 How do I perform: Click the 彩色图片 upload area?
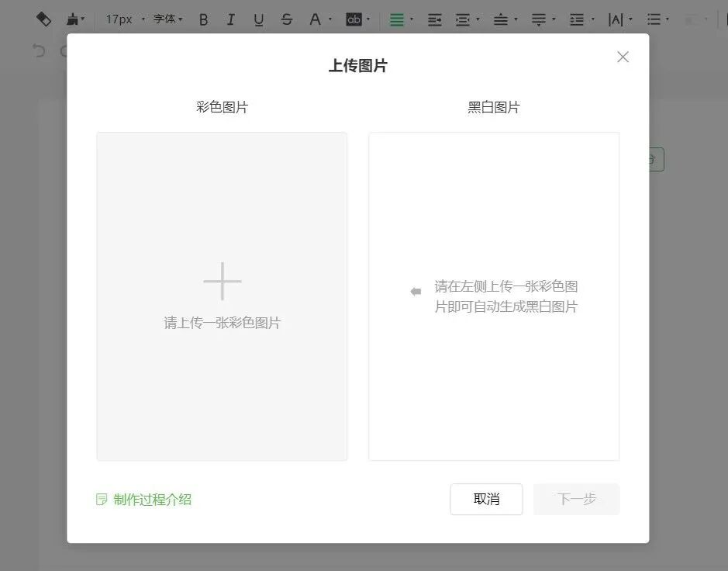222,296
